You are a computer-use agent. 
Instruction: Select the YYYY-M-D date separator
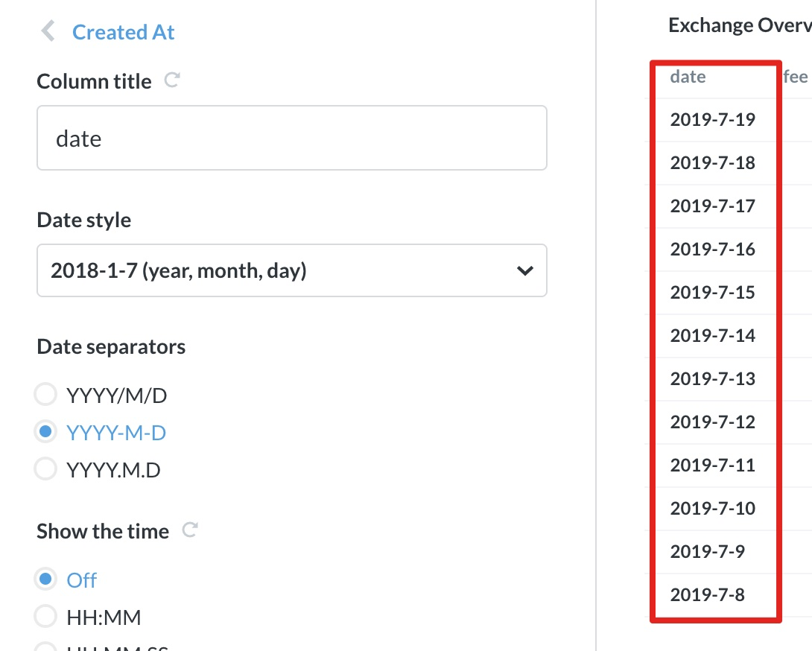point(45,432)
